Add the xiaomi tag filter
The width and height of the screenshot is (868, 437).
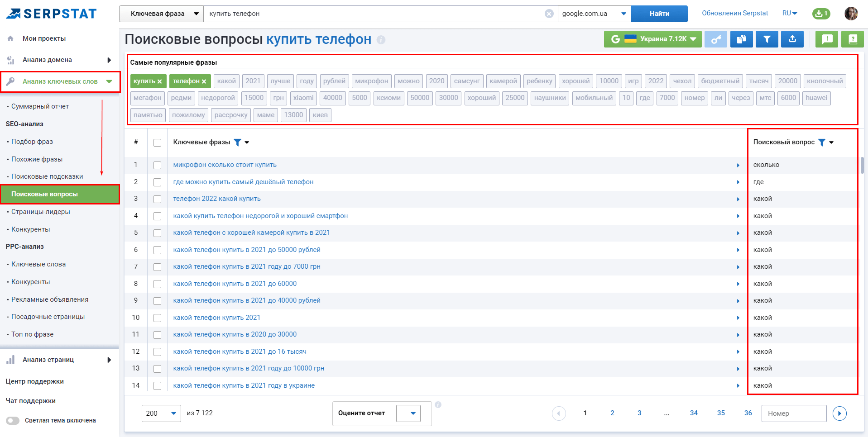(x=303, y=98)
